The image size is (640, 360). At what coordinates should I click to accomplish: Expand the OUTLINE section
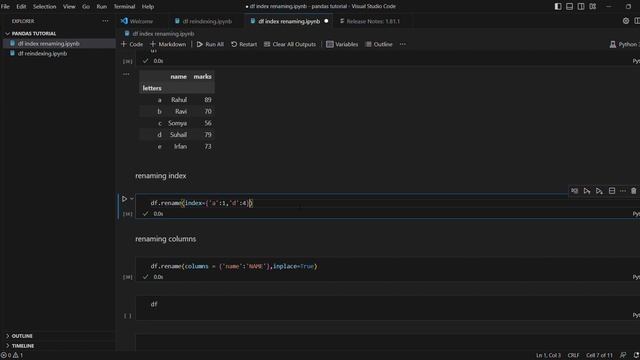click(x=22, y=336)
